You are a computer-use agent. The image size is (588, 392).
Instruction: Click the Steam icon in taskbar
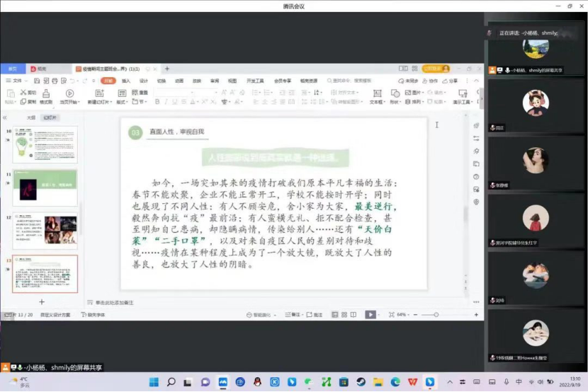(x=361, y=382)
